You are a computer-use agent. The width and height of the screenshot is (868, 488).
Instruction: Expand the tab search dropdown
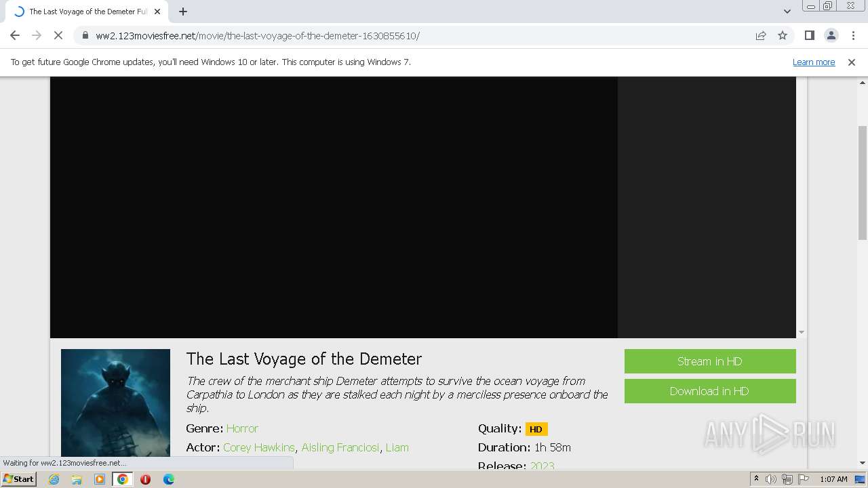pos(787,12)
